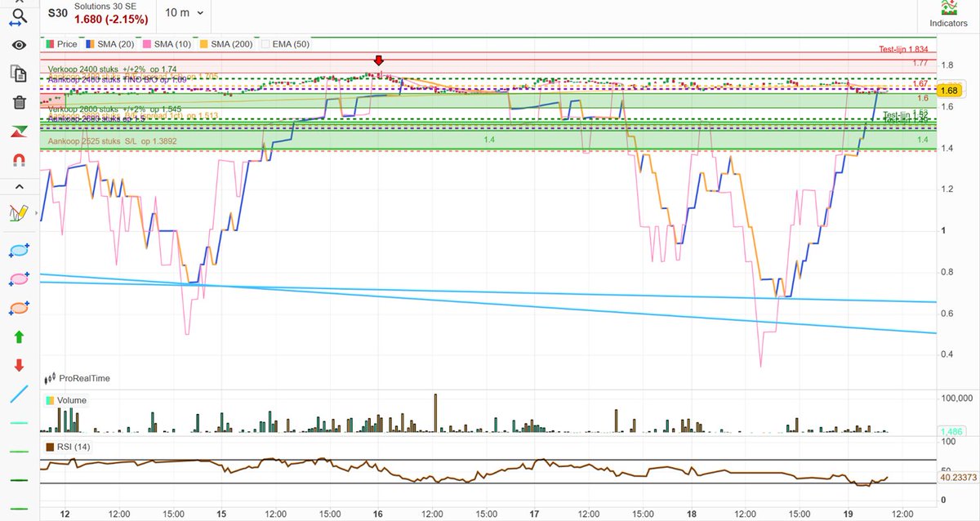Click the 'Test-lijn 1.834' line label
The height and width of the screenshot is (521, 980).
(902, 49)
